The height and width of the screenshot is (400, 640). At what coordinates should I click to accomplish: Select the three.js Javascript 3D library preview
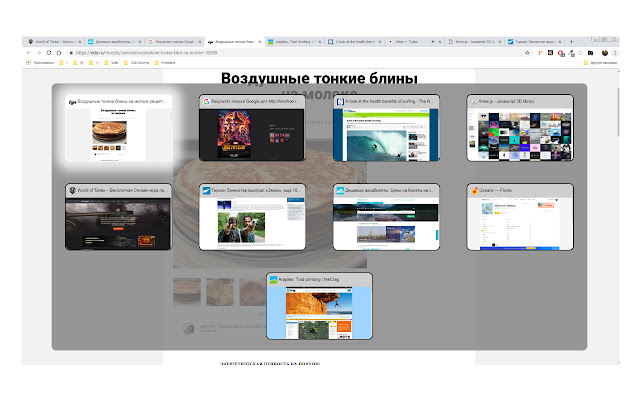(520, 128)
